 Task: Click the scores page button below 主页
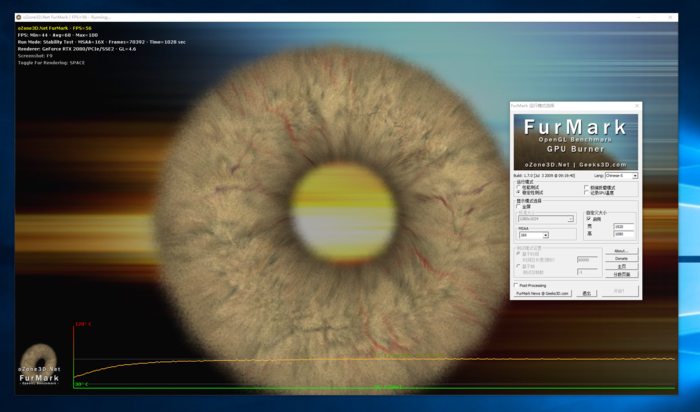pyautogui.click(x=621, y=275)
